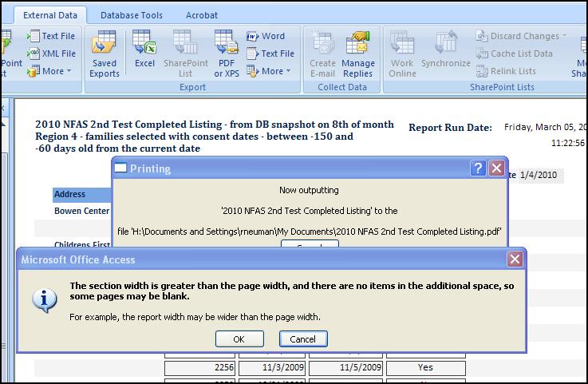Screen dimensions: 588x384
Task: Click the Synchronize button
Action: coord(445,49)
